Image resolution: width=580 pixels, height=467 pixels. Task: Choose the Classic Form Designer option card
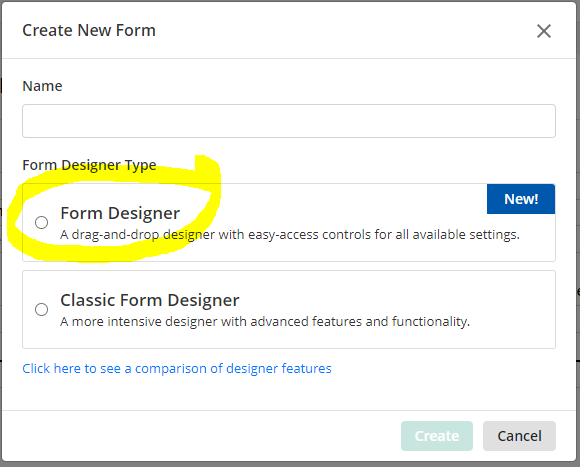tap(289, 309)
